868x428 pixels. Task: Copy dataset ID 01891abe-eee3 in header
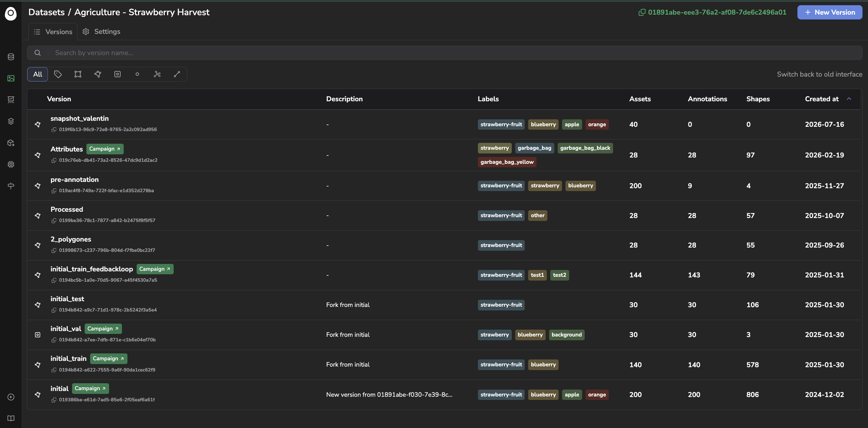coord(642,12)
